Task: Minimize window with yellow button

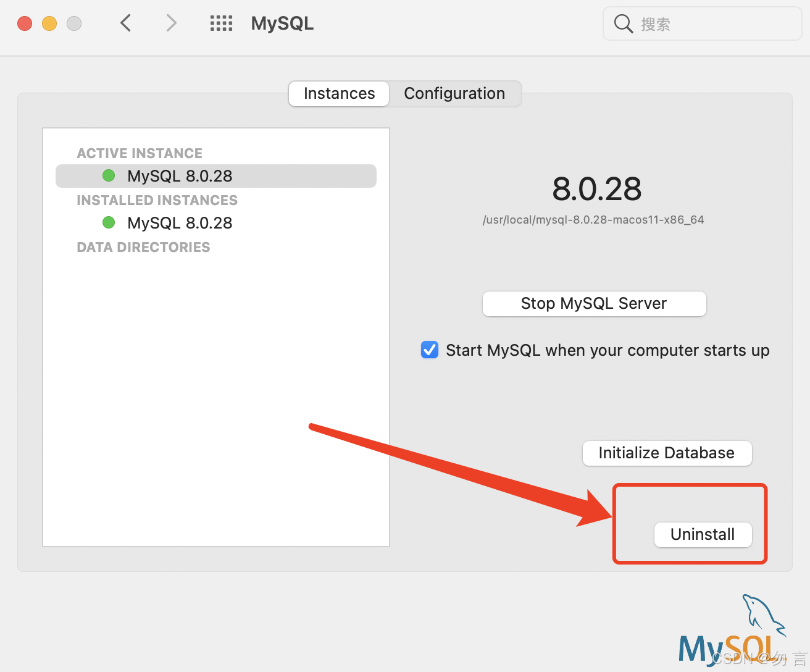Action: (x=49, y=23)
